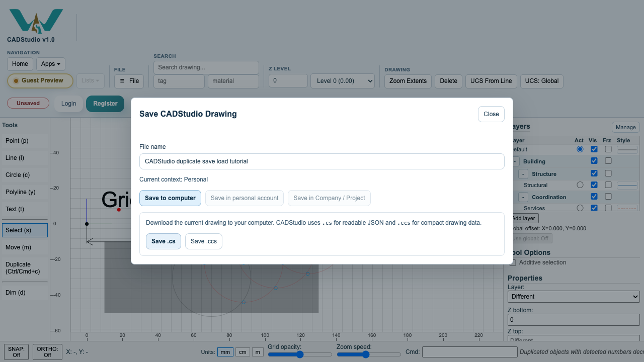
Task: Adjust the Zoom speed slider
Action: (x=369, y=354)
